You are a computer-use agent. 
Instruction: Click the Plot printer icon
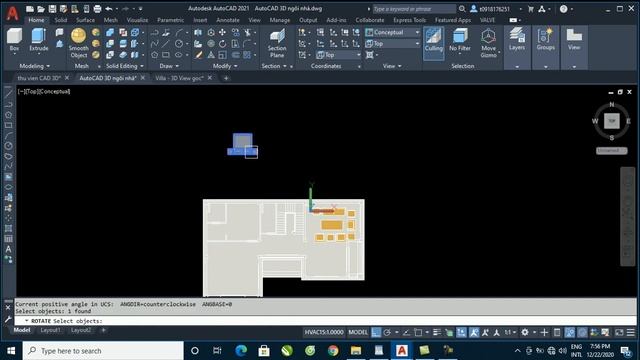[x=97, y=9]
